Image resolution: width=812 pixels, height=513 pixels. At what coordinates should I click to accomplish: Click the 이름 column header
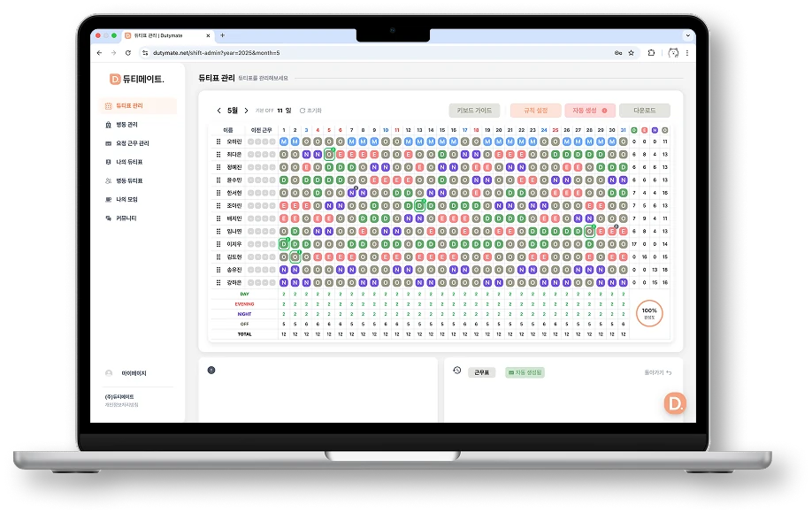pyautogui.click(x=228, y=130)
